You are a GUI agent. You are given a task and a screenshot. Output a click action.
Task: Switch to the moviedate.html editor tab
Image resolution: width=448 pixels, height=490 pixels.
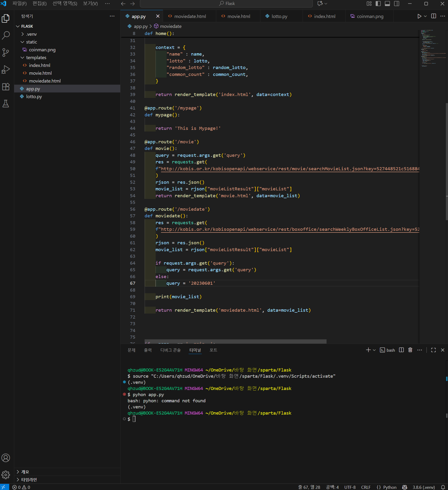tap(190, 16)
